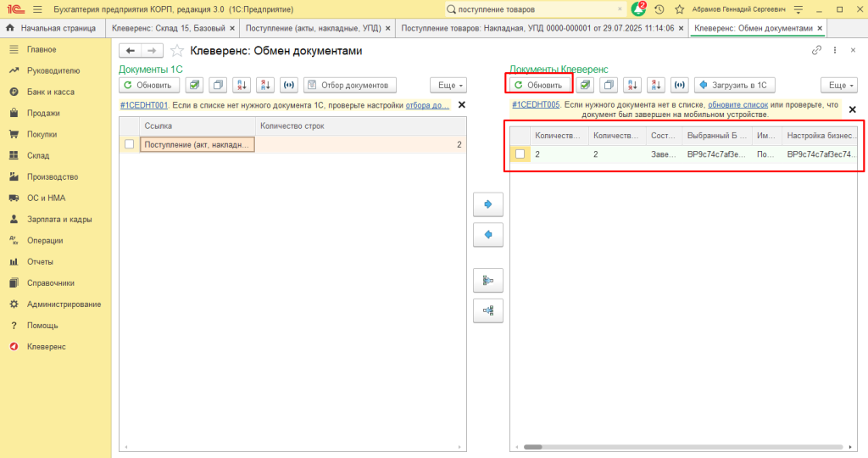Click the favorites star next to the title
The image size is (868, 458).
[177, 51]
